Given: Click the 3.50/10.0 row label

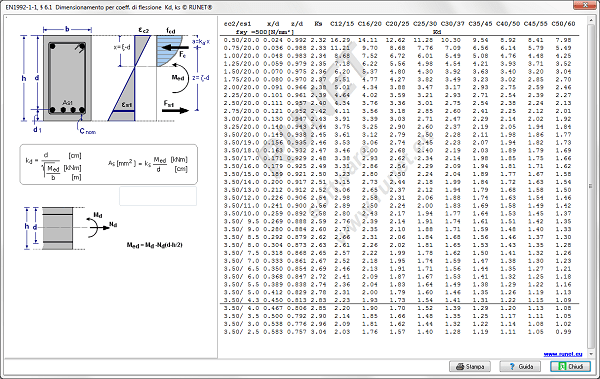Looking at the screenshot, I should pos(241,214).
